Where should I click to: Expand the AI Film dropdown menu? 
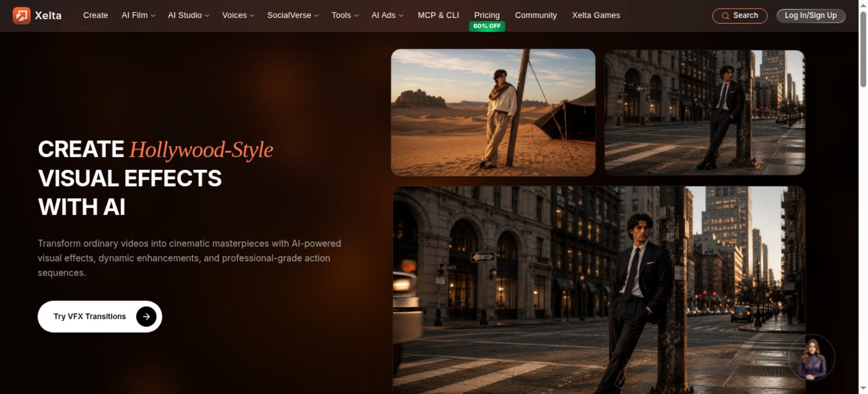pos(138,15)
